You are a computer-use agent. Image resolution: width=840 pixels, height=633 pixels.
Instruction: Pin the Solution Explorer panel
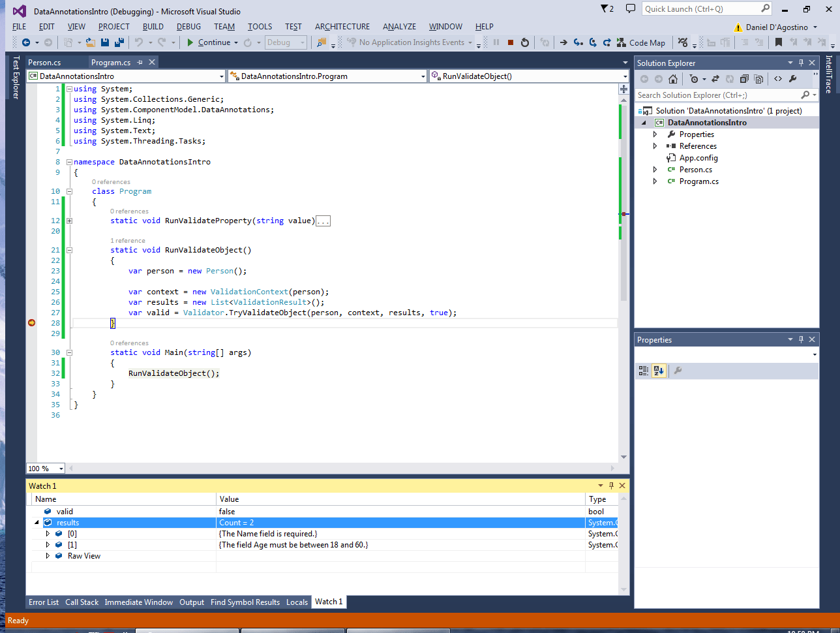[x=802, y=63]
